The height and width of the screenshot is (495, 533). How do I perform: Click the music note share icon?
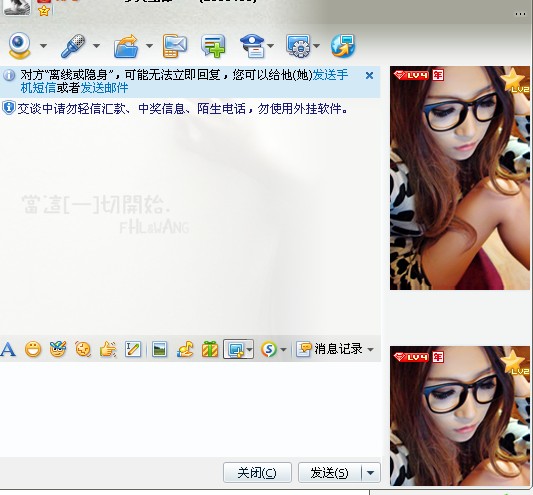coord(185,349)
